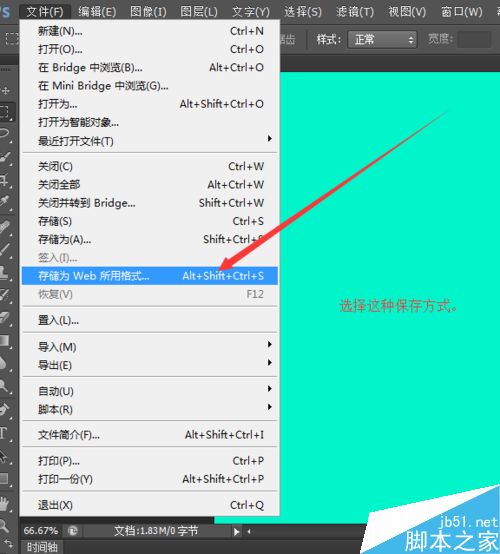Image resolution: width=500 pixels, height=554 pixels.
Task: Choose 打印(P)... entry
Action: pyautogui.click(x=150, y=461)
